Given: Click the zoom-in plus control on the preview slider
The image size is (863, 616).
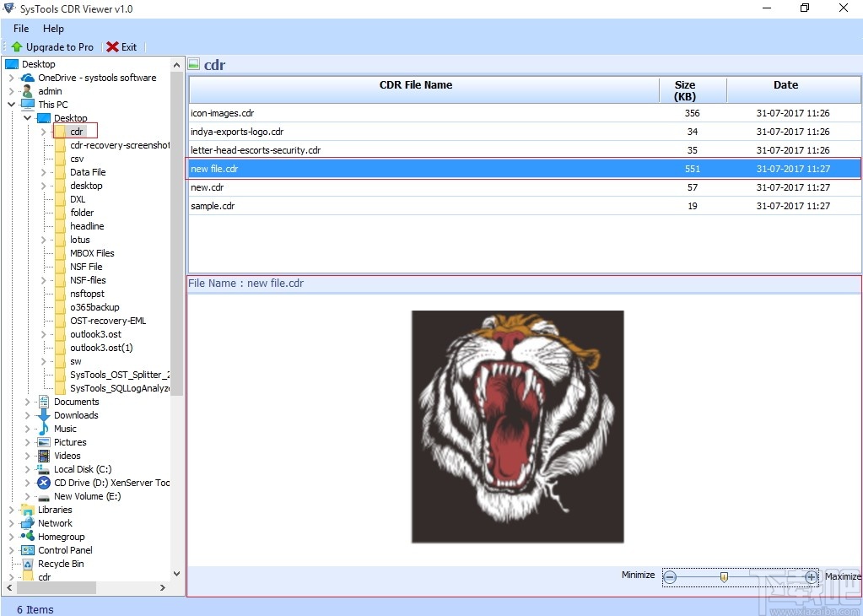Looking at the screenshot, I should [811, 577].
